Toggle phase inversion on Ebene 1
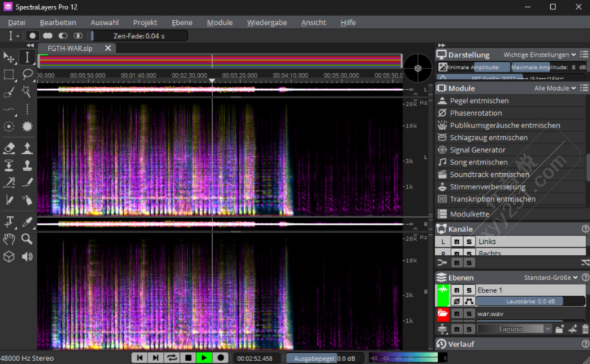The height and width of the screenshot is (364, 590). point(457,301)
